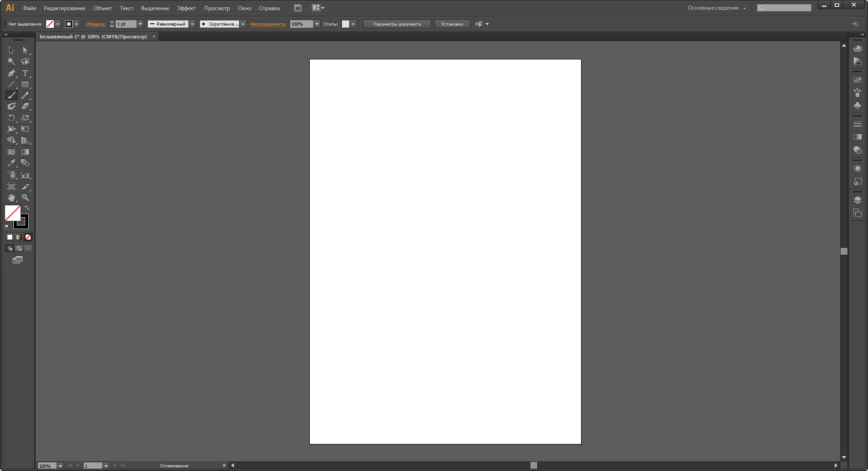
Task: Select the Zoom magnifier tool
Action: [x=25, y=198]
